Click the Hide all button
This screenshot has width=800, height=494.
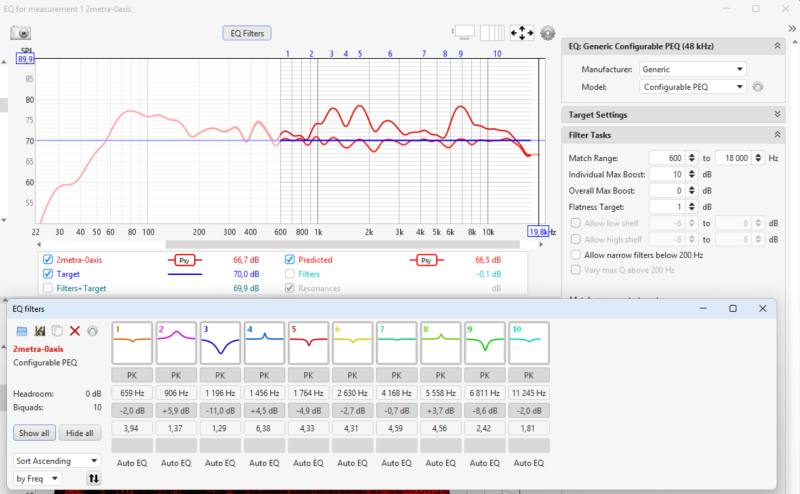point(80,433)
